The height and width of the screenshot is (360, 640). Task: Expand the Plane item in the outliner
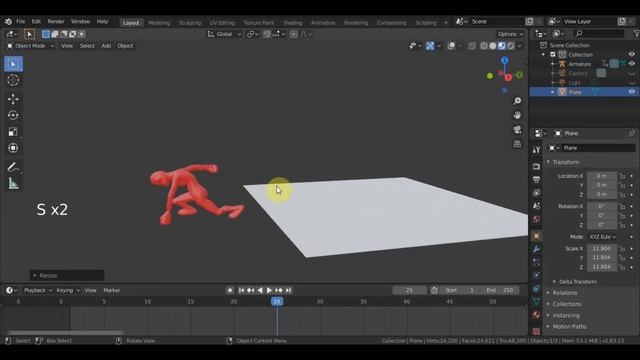[x=553, y=92]
